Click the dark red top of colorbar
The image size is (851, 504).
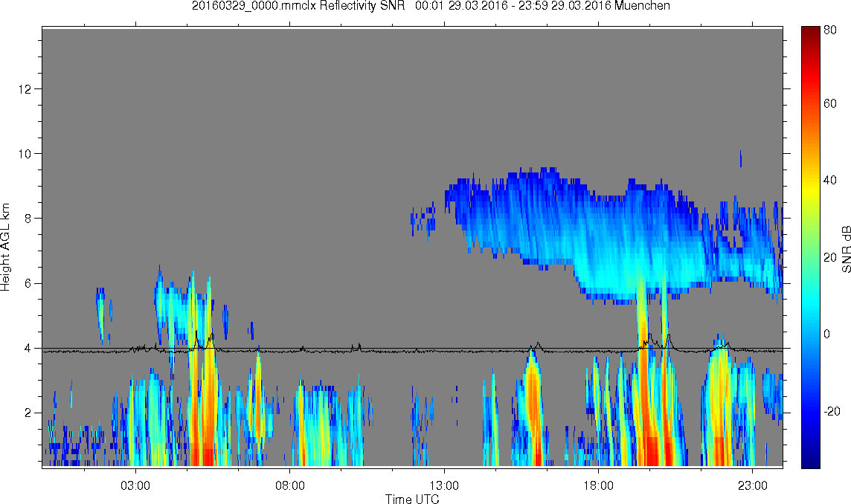pos(810,31)
